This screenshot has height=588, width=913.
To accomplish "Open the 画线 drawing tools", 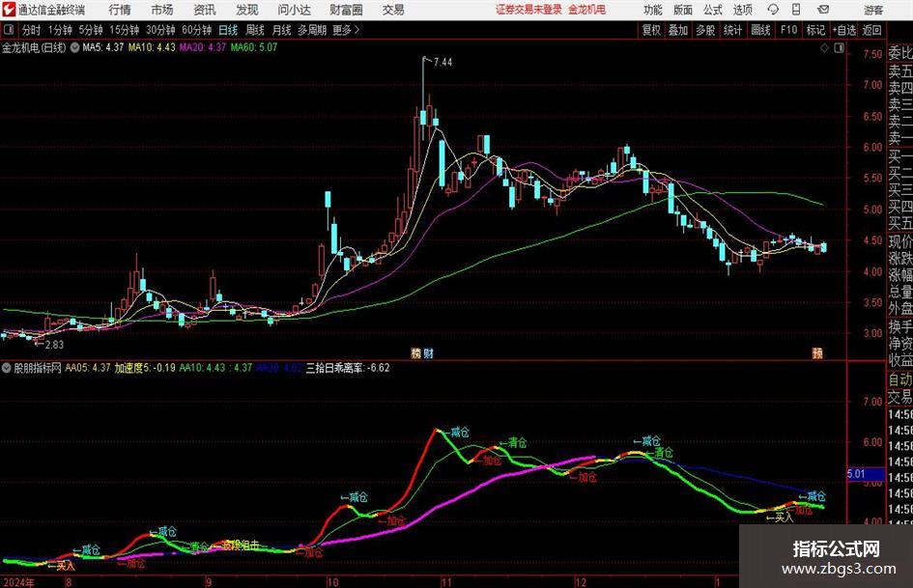I will [x=760, y=30].
